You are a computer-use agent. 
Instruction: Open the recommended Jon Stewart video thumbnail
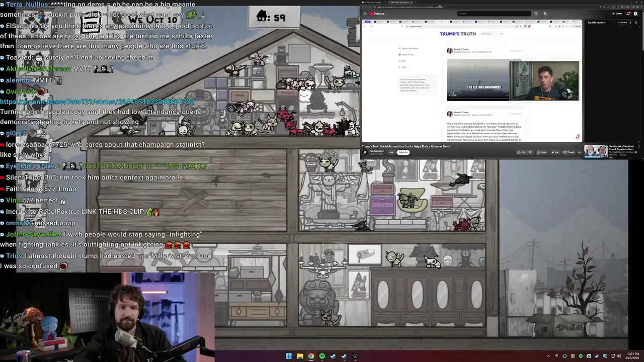pos(596,151)
